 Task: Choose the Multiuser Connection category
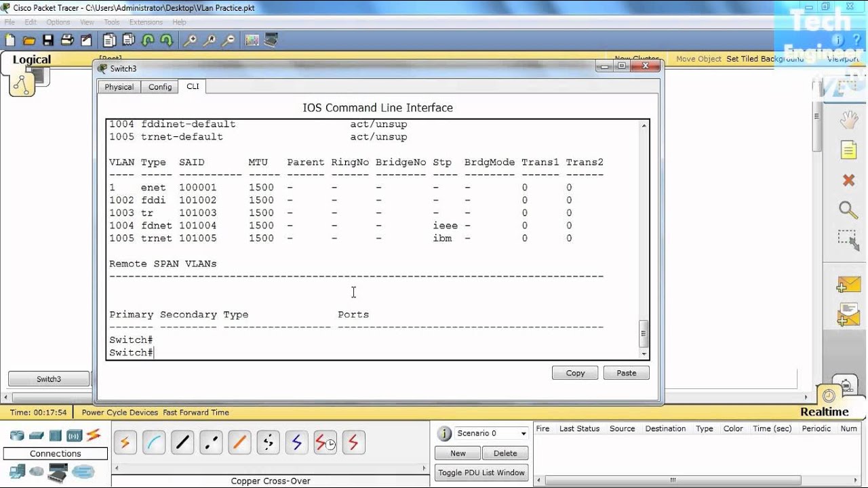(83, 472)
